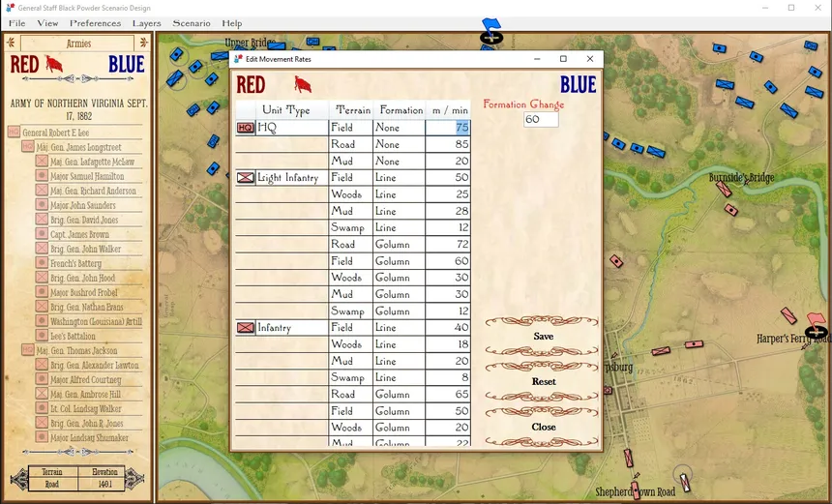Click Infantry Swamp Line rate 8
This screenshot has width=832, height=504.
447,377
